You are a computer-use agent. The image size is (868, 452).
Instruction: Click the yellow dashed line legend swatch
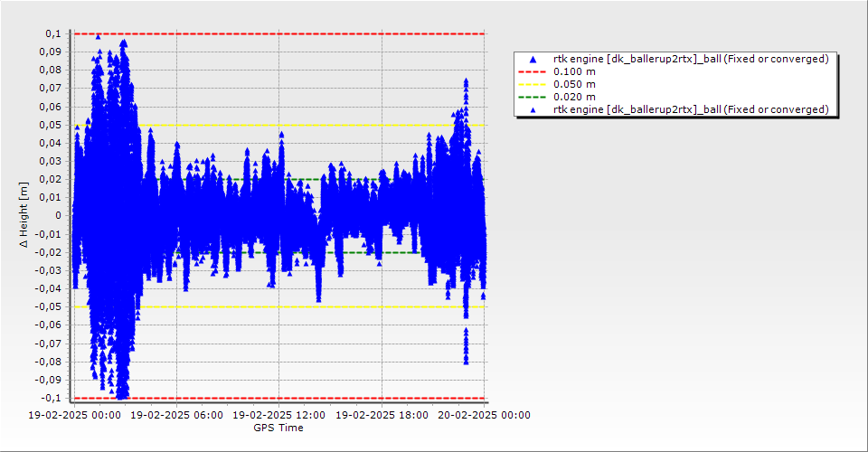532,84
